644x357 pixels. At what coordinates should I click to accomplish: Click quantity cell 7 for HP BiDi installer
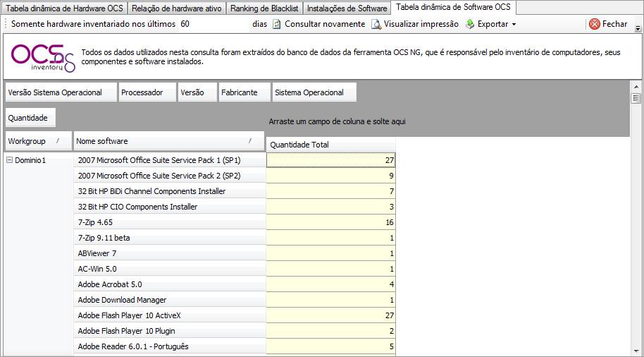pyautogui.click(x=330, y=191)
